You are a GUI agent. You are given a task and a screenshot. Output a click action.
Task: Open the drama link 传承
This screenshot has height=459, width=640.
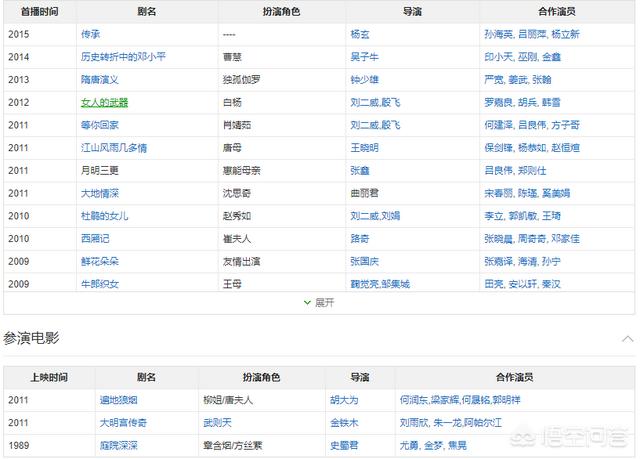90,34
